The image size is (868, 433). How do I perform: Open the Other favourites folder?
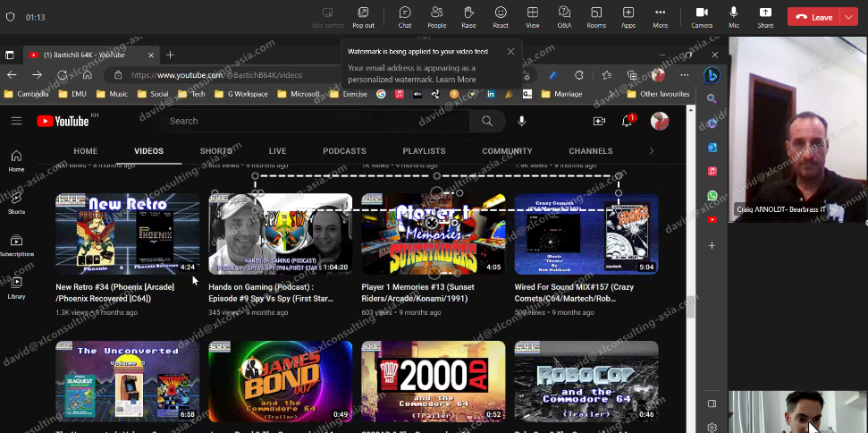[658, 94]
